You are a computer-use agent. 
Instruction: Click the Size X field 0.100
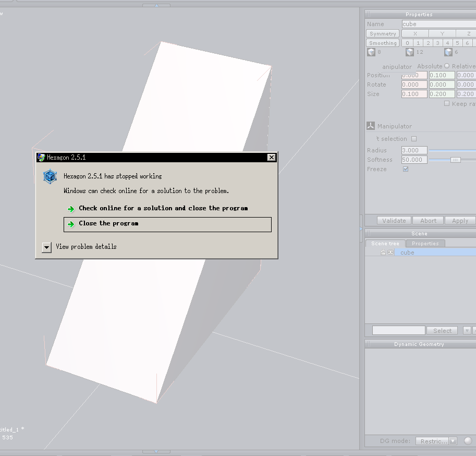pyautogui.click(x=414, y=94)
